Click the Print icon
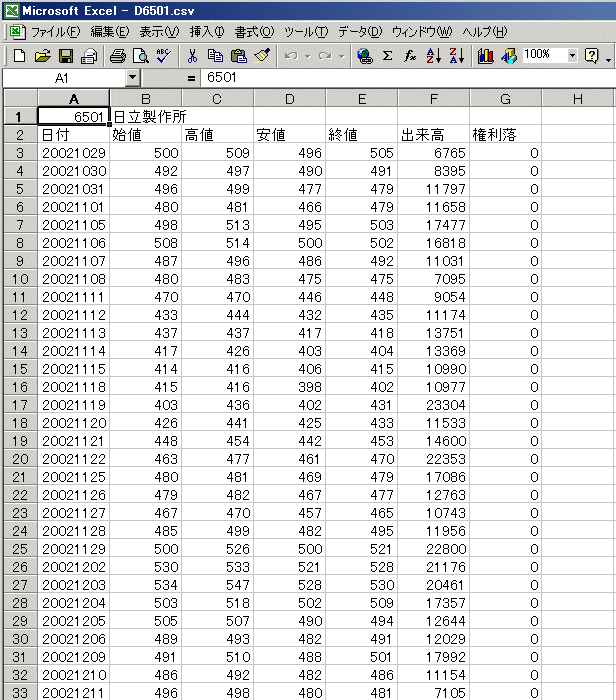This screenshot has height=700, width=616. pyautogui.click(x=118, y=56)
